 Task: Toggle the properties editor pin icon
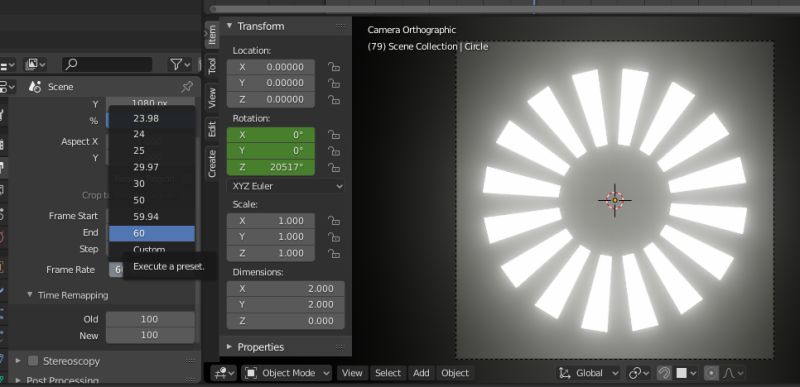point(187,87)
